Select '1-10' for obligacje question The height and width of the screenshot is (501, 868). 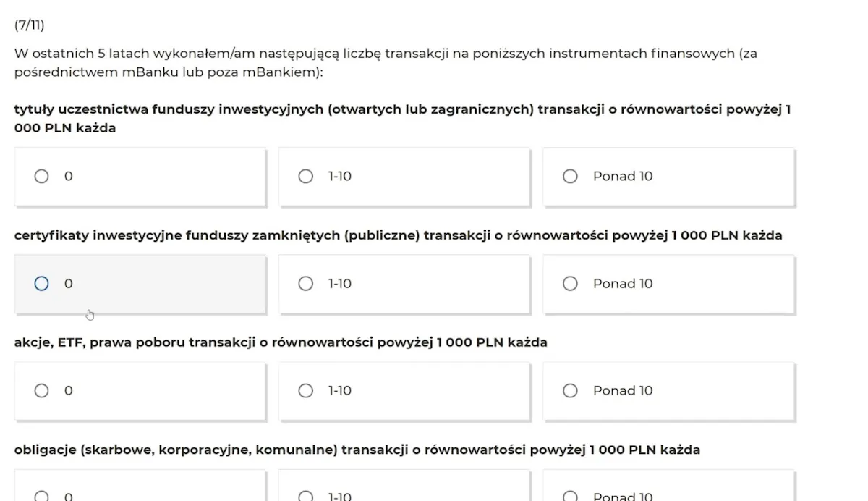305,496
